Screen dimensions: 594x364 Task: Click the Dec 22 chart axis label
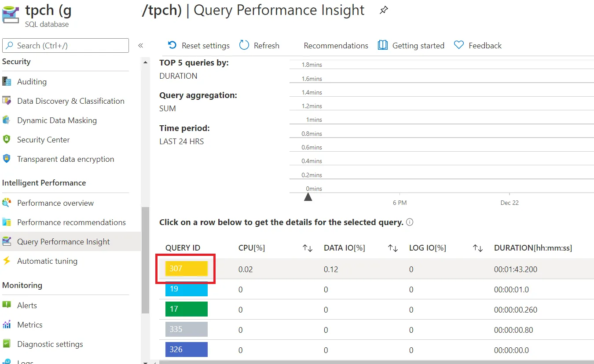[x=510, y=203]
